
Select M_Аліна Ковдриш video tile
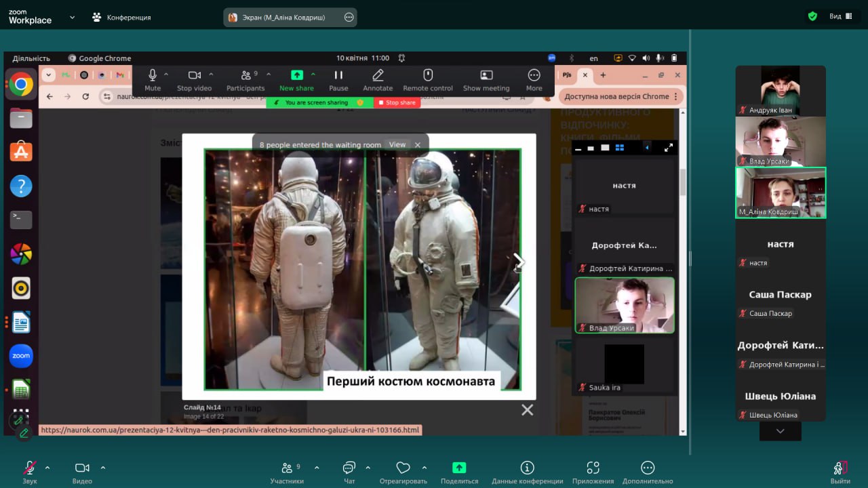(x=781, y=192)
